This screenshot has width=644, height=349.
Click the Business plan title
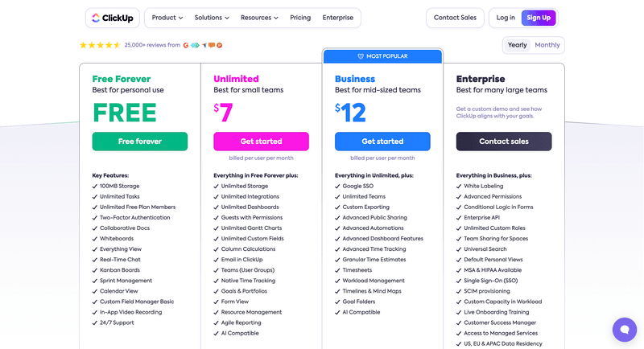point(355,79)
